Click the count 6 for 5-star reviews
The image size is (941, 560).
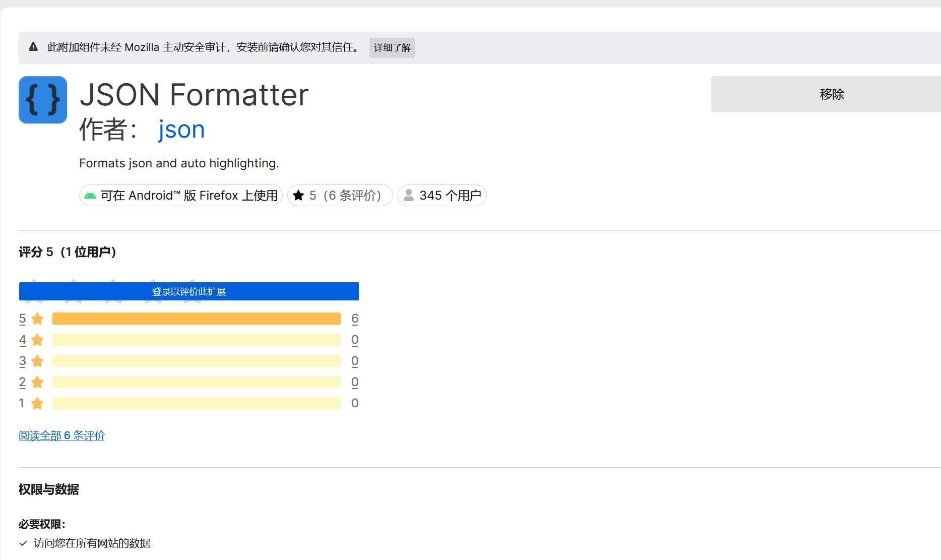(355, 319)
